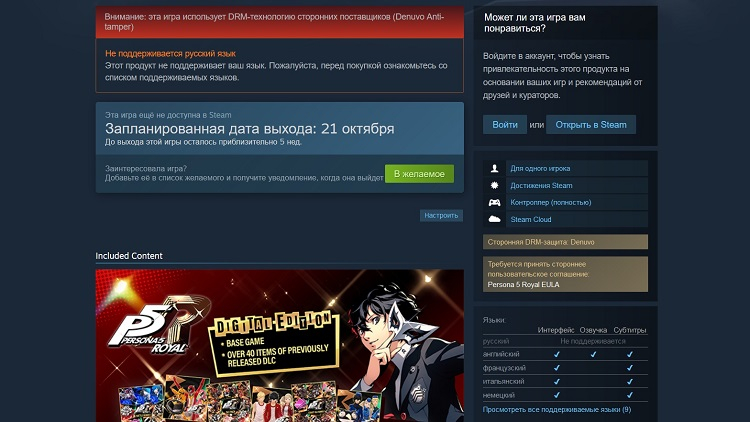Open the Steam Cloud link
750x422 pixels.
[530, 220]
